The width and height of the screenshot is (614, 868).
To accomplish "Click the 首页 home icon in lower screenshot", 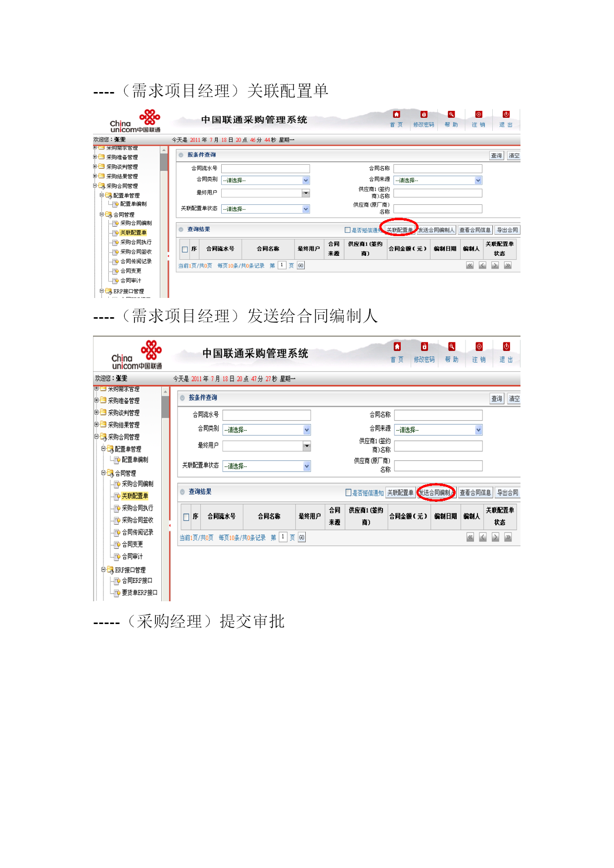I will pyautogui.click(x=397, y=346).
